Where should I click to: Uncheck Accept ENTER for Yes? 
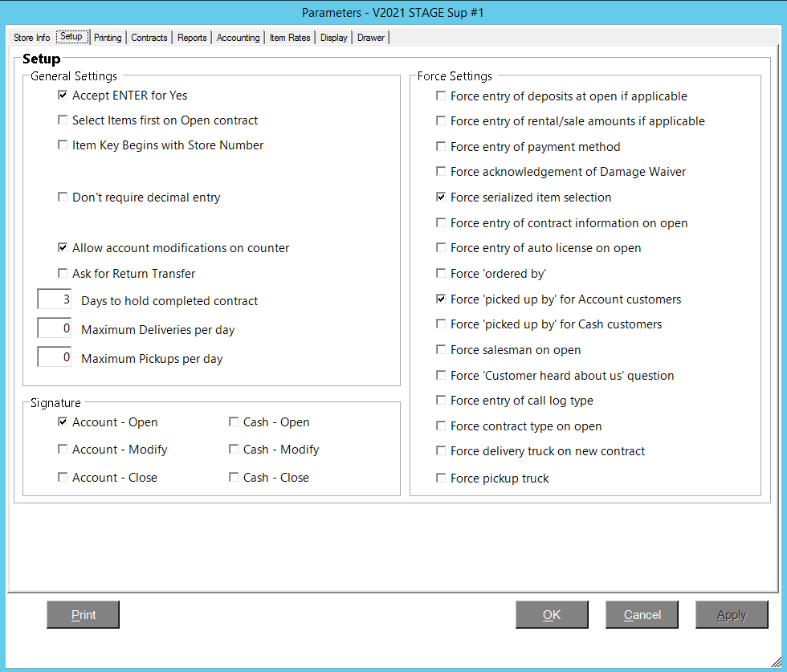point(63,96)
